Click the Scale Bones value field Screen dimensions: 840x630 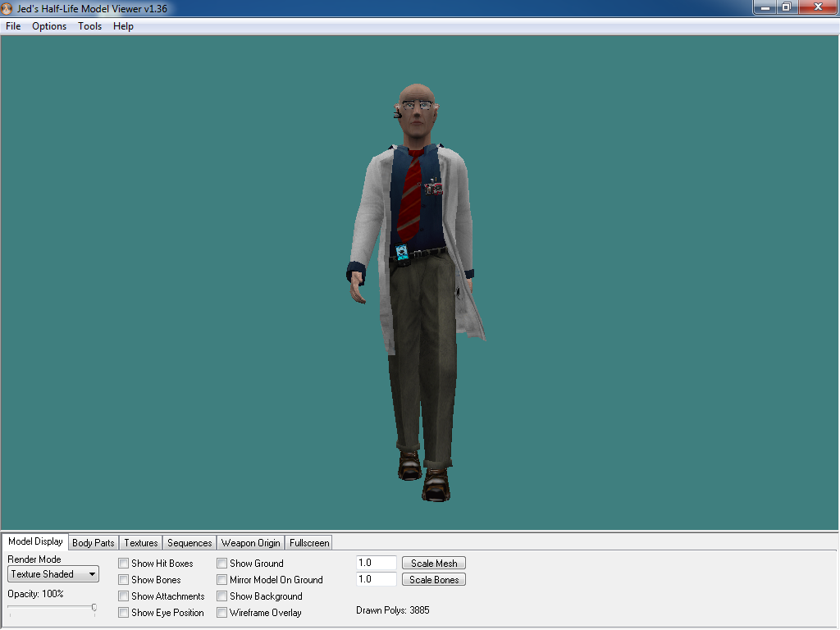coord(376,580)
